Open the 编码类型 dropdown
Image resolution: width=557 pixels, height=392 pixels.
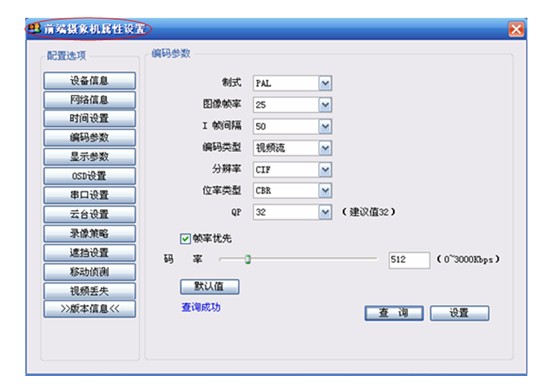[x=325, y=148]
